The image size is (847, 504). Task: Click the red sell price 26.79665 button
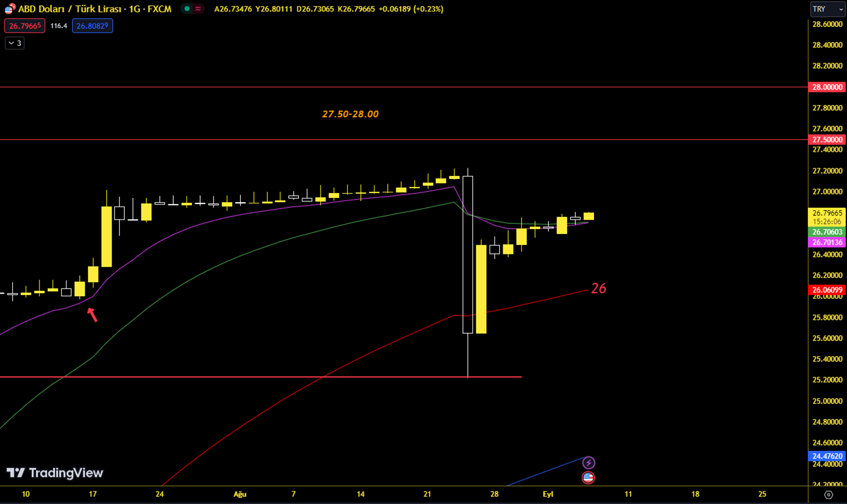pos(25,26)
